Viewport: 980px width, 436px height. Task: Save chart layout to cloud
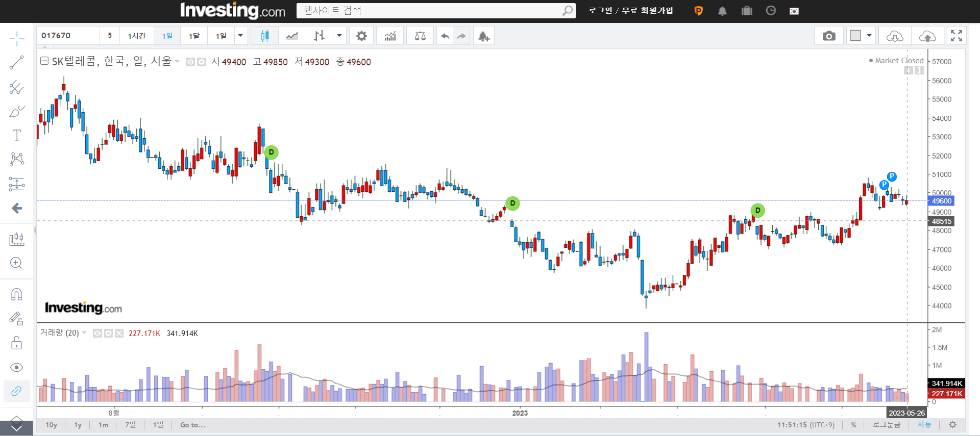(927, 36)
